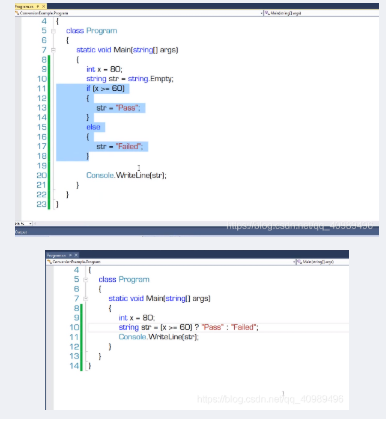Click line number 10 in lower editor

(74, 327)
